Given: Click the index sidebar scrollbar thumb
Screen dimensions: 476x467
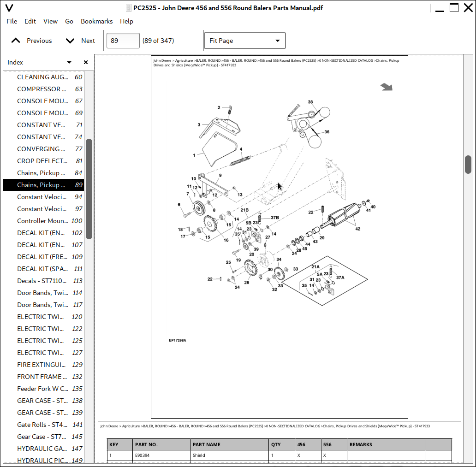Looking at the screenshot, I should [x=89, y=189].
